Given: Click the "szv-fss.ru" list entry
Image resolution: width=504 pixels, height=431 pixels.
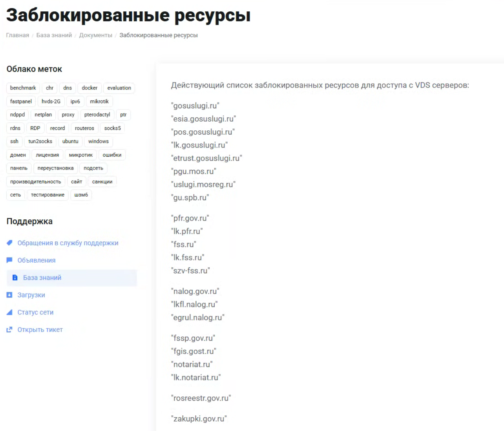Looking at the screenshot, I should [190, 271].
